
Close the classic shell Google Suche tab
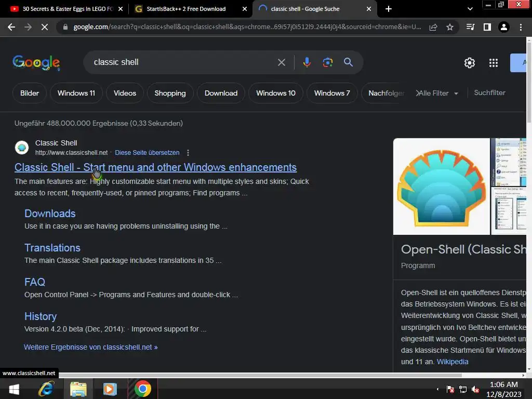coord(369,9)
